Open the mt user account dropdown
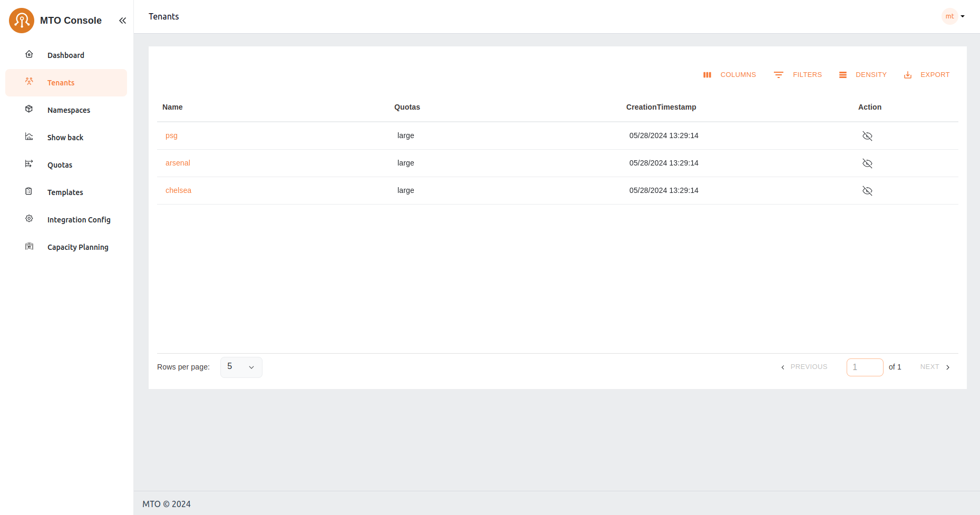 [x=954, y=16]
